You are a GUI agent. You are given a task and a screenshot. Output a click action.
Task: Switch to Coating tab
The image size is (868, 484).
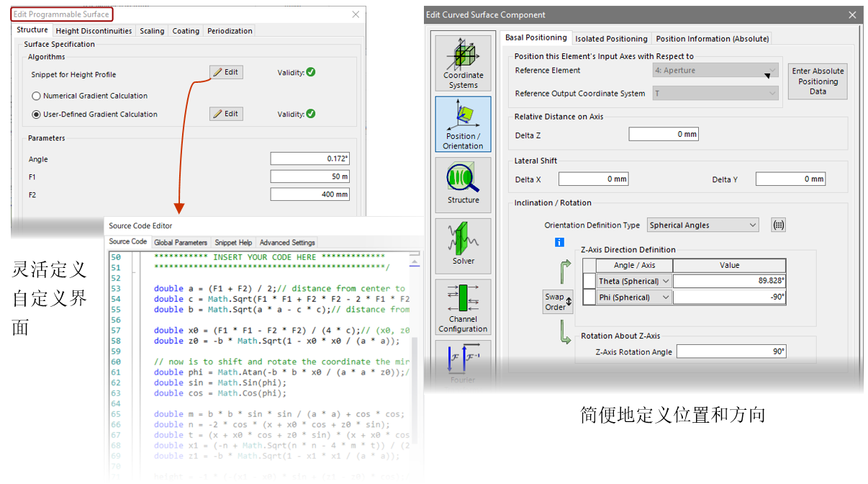coord(186,31)
